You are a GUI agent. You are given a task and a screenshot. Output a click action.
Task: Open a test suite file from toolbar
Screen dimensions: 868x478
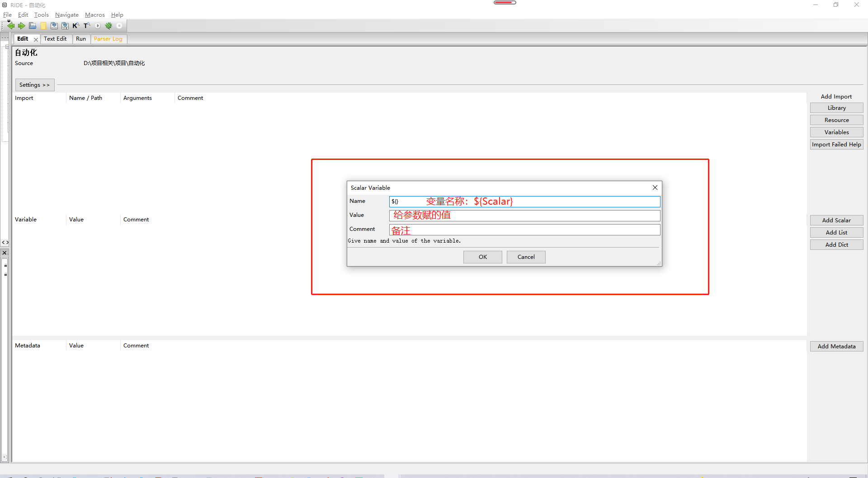[x=33, y=26]
